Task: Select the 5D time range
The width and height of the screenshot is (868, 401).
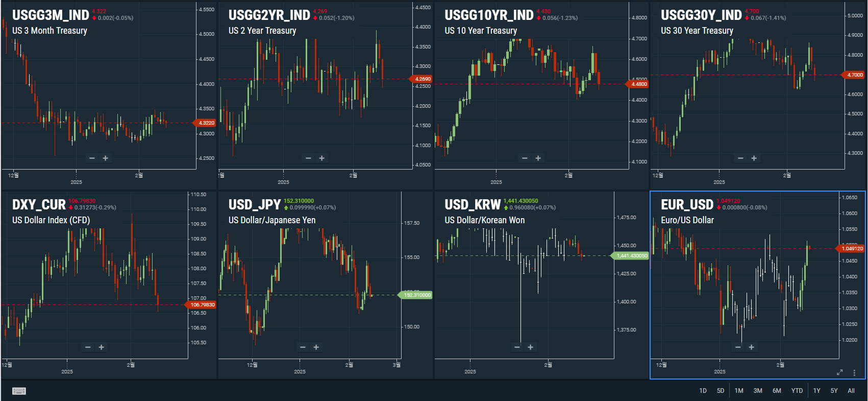Action: pyautogui.click(x=721, y=391)
